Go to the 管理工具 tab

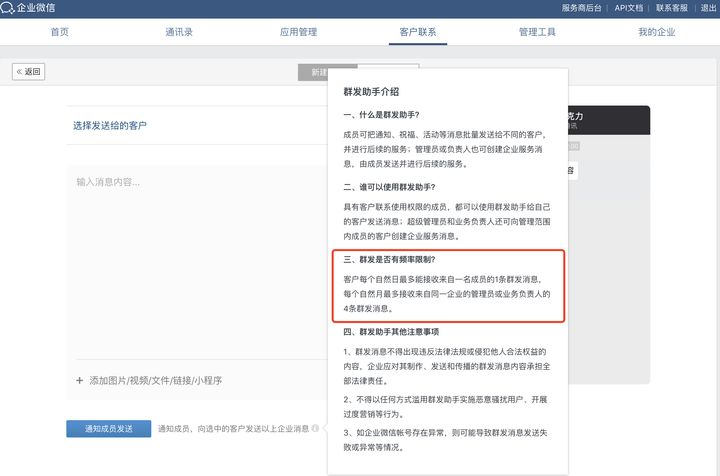tap(537, 32)
